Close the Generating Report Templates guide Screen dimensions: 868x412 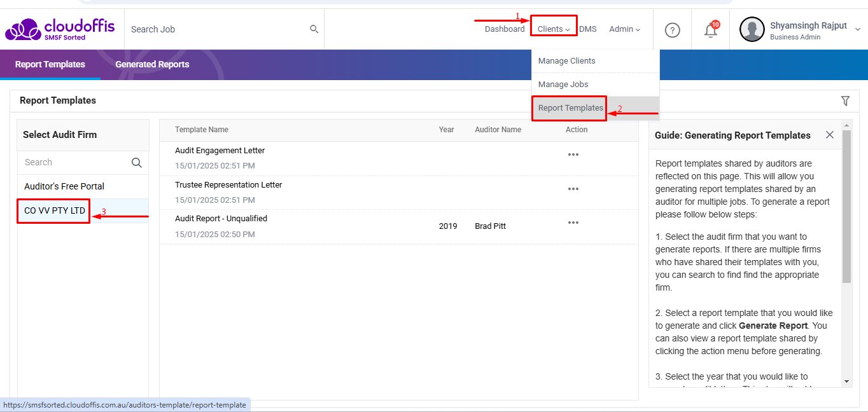830,135
